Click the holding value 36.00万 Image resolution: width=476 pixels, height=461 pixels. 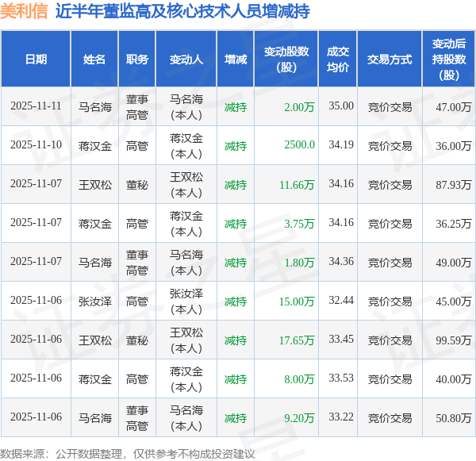pyautogui.click(x=454, y=146)
